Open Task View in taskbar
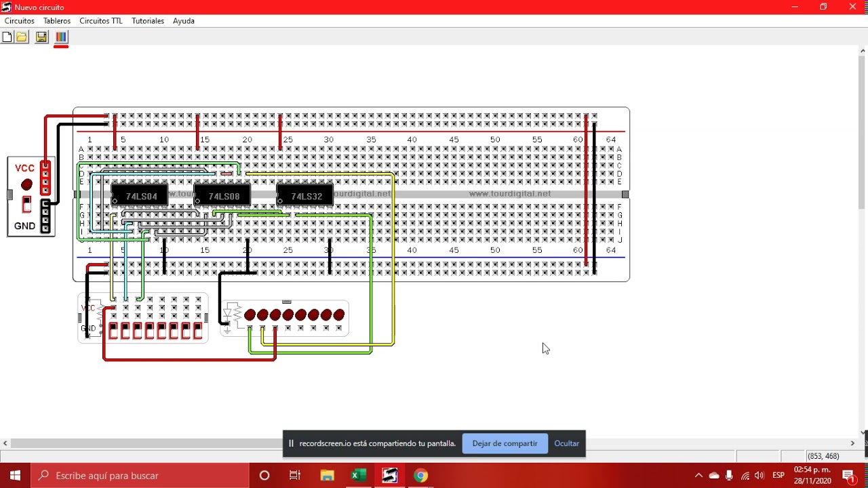 pyautogui.click(x=295, y=476)
